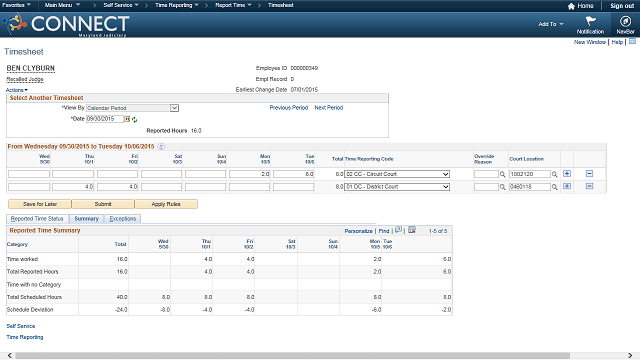
Task: Open Override Reason lookup on District Court row
Action: click(x=502, y=187)
